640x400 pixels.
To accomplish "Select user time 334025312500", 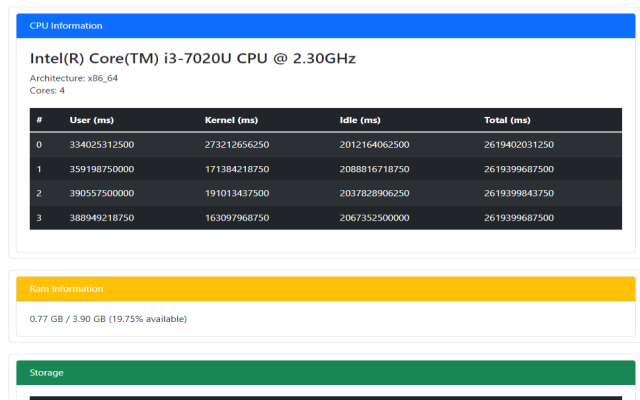I will click(x=102, y=144).
